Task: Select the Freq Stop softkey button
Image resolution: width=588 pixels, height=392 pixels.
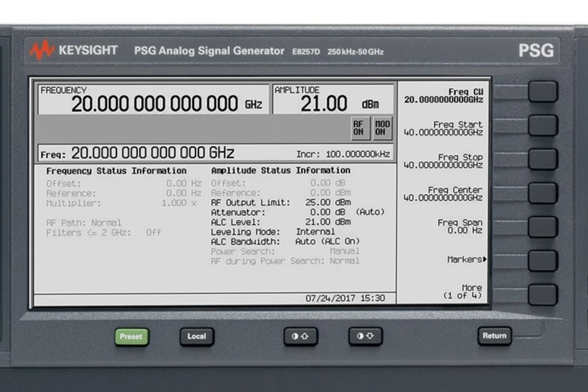Action: [x=543, y=159]
